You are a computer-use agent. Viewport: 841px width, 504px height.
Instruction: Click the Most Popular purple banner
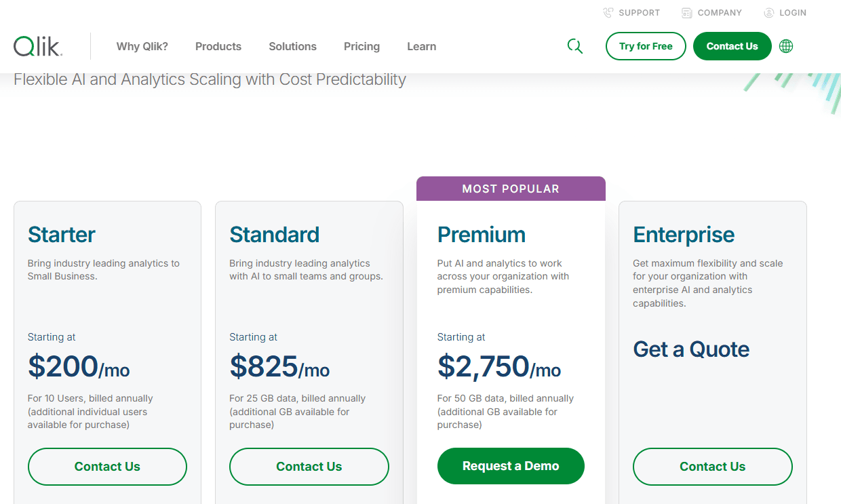[x=511, y=189]
